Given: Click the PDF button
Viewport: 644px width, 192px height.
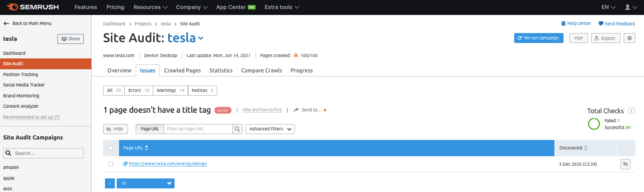Looking at the screenshot, I should pyautogui.click(x=578, y=38).
